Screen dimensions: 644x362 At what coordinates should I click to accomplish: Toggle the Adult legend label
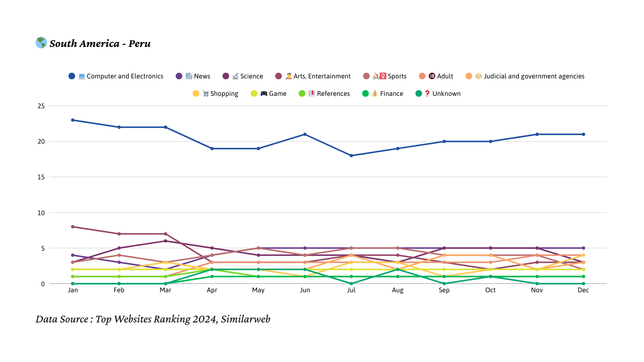click(x=445, y=76)
